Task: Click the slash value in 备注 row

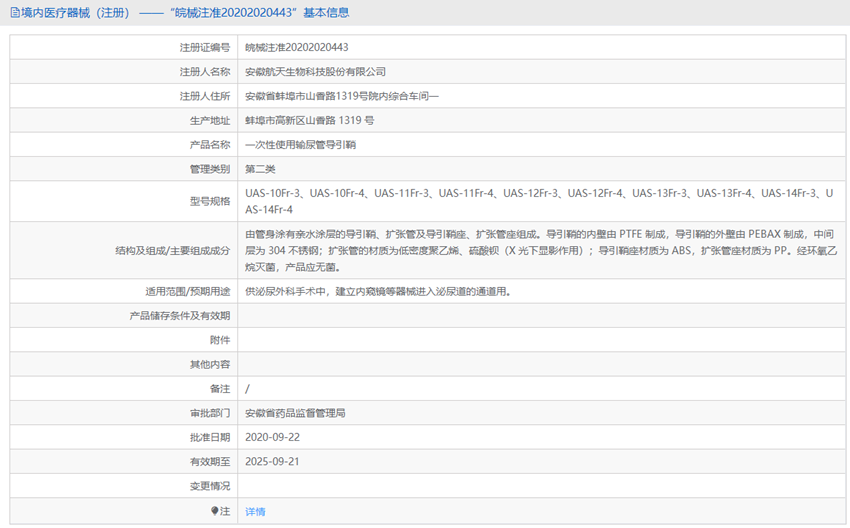Action: coord(247,389)
